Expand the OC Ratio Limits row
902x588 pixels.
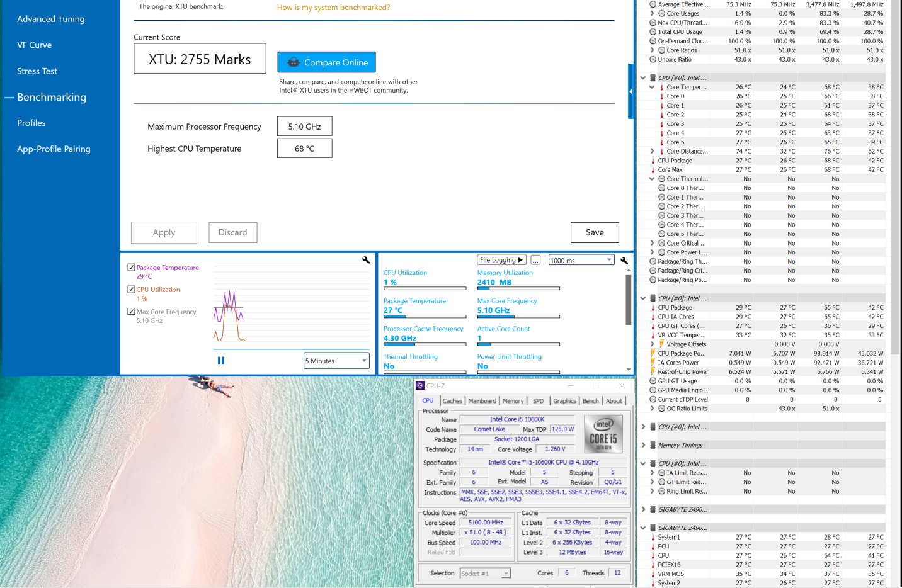(652, 409)
